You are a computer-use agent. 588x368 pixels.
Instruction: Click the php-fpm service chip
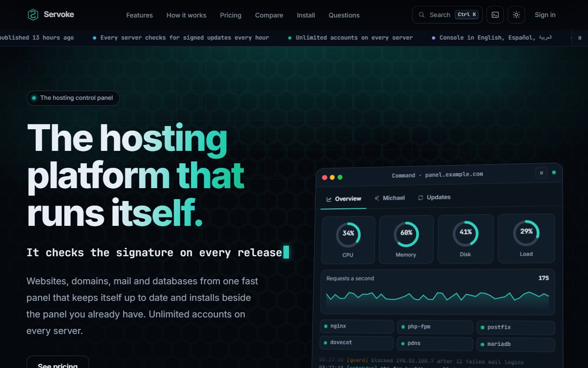(x=435, y=327)
